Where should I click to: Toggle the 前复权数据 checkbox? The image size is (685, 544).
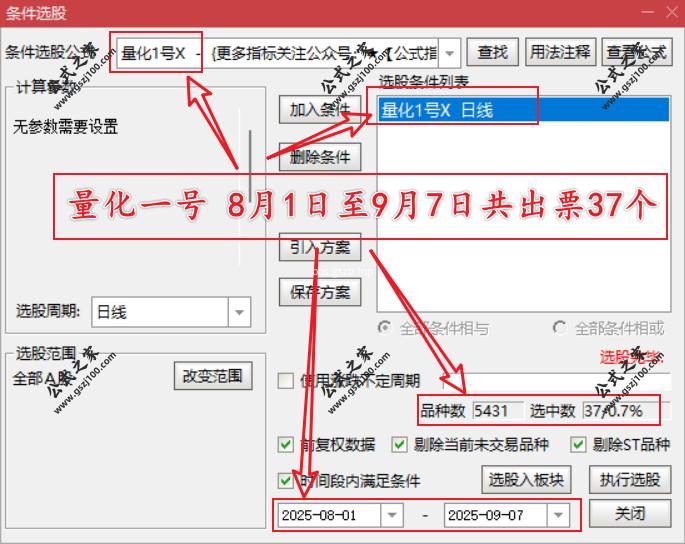click(x=286, y=445)
